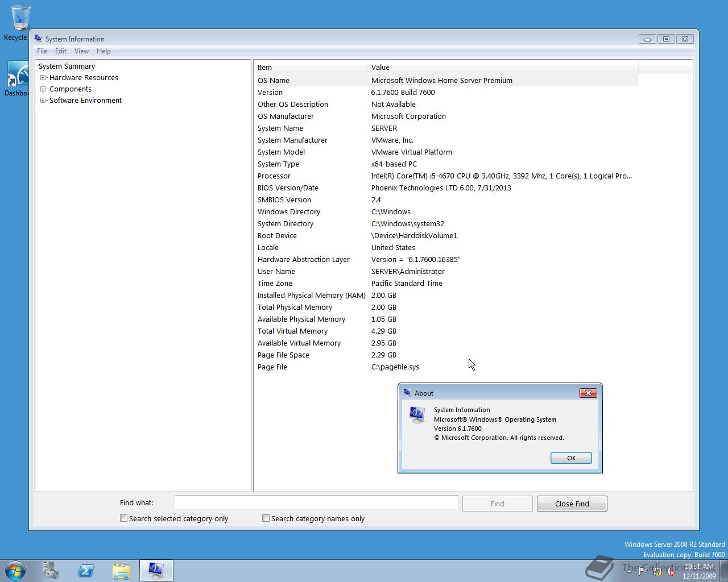Sort by the Value column header
Viewport: 728px width, 582px height.
pyautogui.click(x=503, y=67)
